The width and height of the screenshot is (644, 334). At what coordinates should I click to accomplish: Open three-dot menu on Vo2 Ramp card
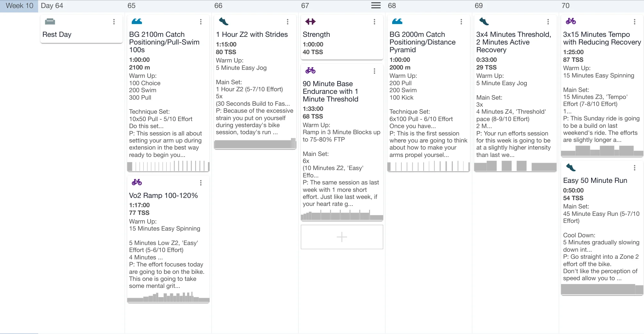click(201, 183)
